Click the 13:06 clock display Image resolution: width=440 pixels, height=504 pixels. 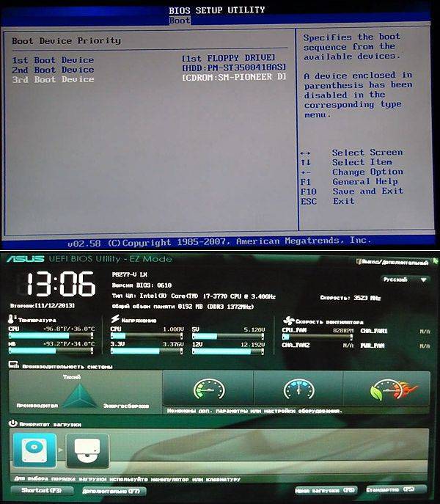61,284
